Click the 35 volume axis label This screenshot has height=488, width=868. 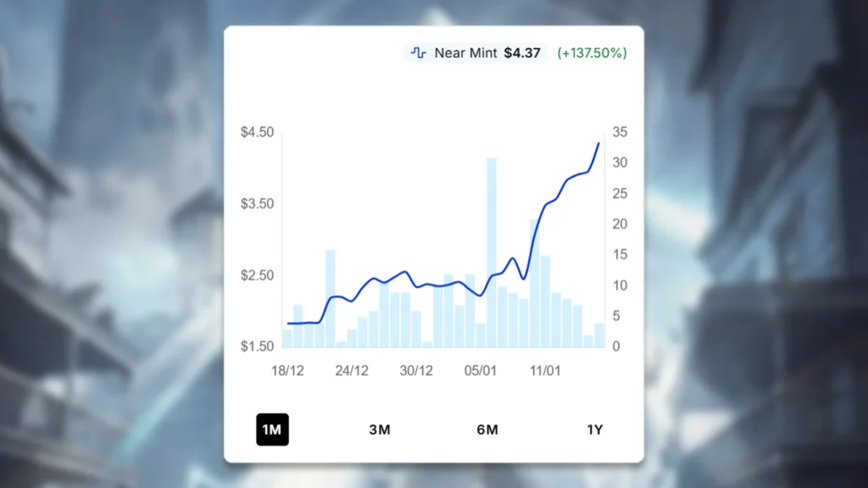(x=620, y=132)
